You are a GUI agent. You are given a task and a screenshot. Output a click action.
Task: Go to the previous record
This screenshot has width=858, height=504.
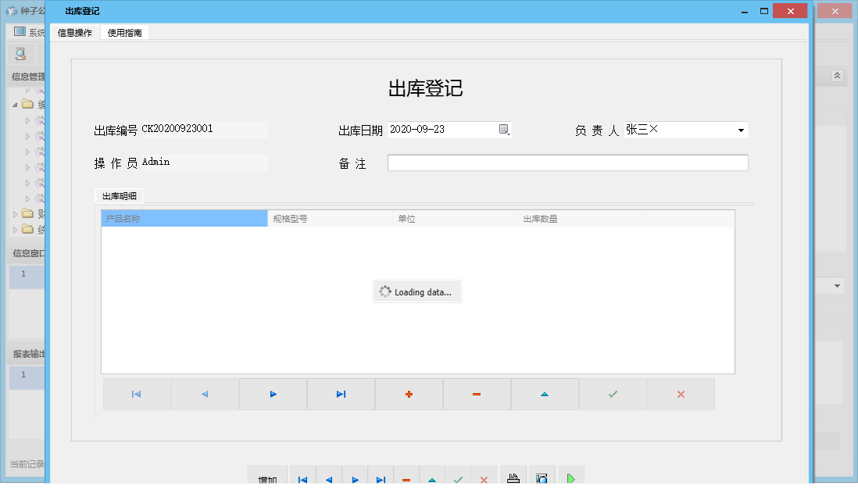(x=205, y=394)
